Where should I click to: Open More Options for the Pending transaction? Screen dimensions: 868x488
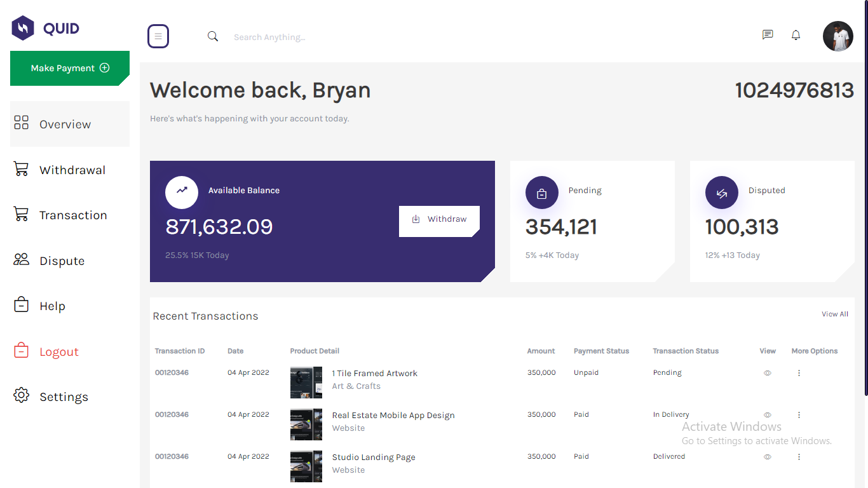[x=799, y=372]
